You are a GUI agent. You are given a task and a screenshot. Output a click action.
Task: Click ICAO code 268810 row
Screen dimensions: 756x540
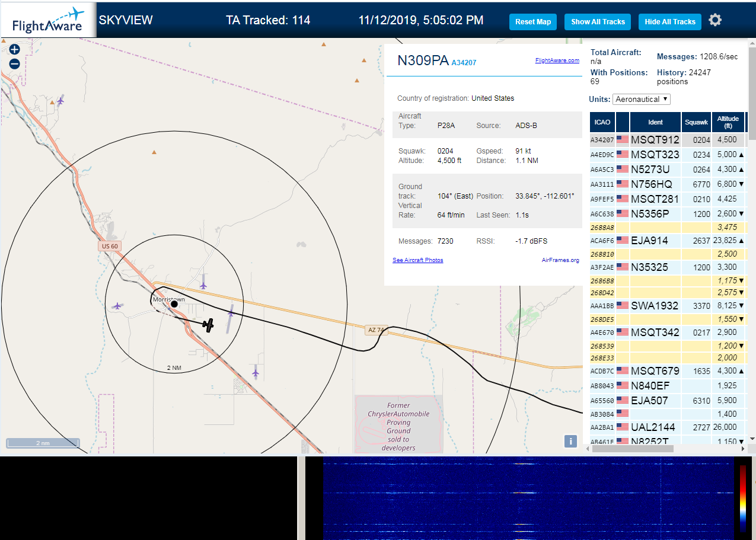click(x=668, y=254)
